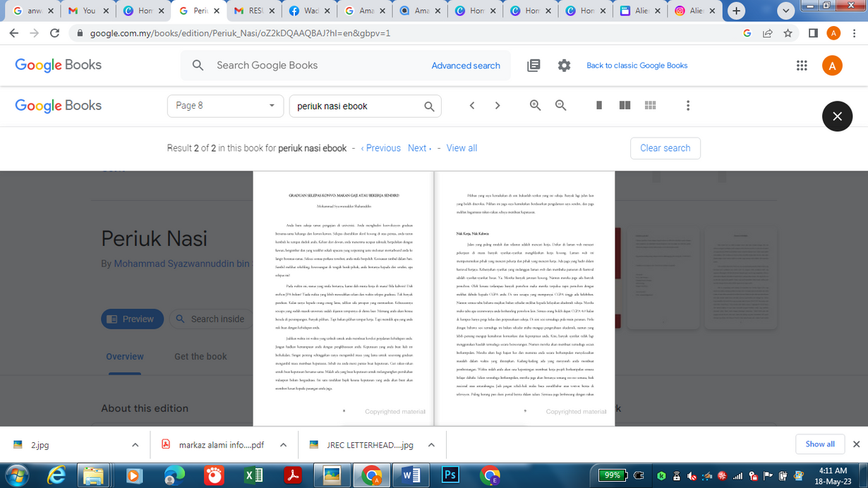Open the viewer's three-dot more options menu
The width and height of the screenshot is (868, 488).
[x=688, y=106]
